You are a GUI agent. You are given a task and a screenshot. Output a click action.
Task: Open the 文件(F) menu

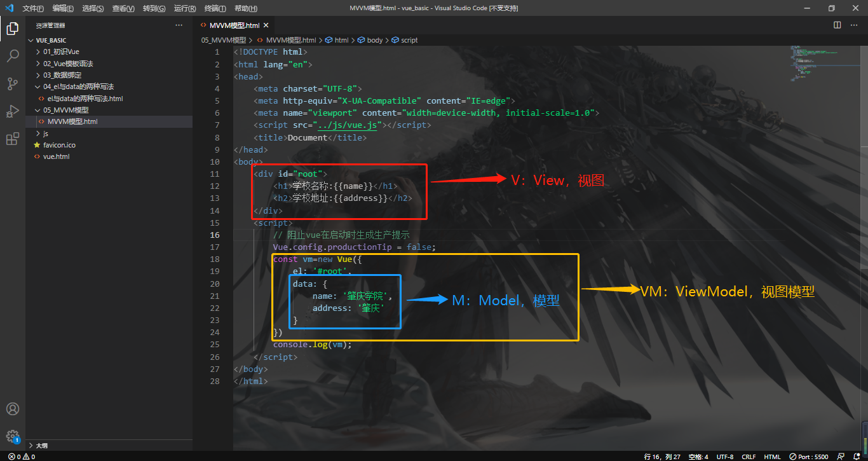[33, 8]
